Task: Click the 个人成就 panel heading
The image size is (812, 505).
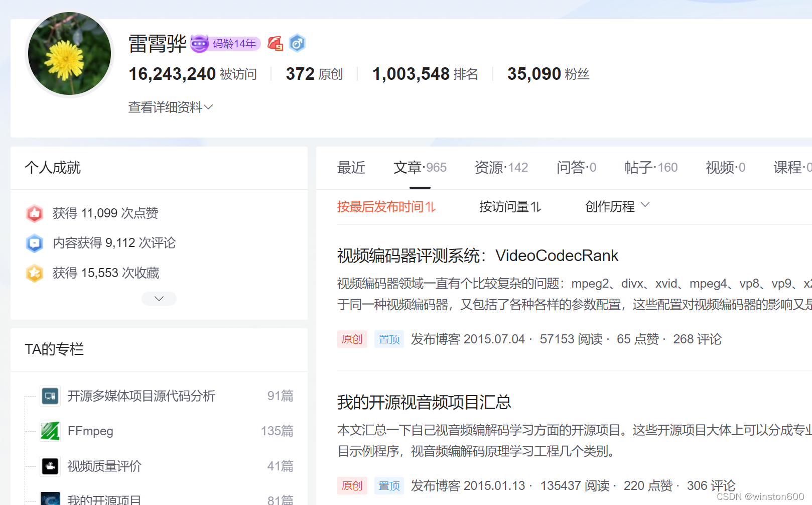Action: pos(53,167)
